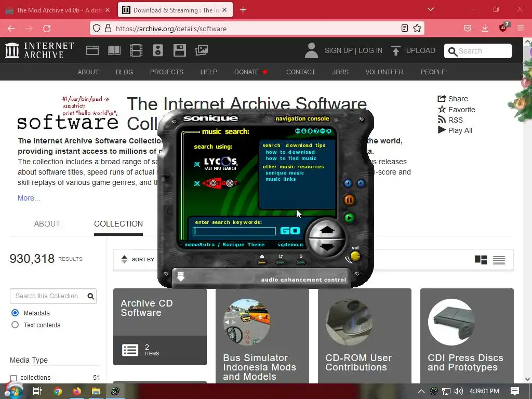Viewport: 532px width, 399px height.
Task: Toggle the Lycos search engine checkbox
Action: 197,165
